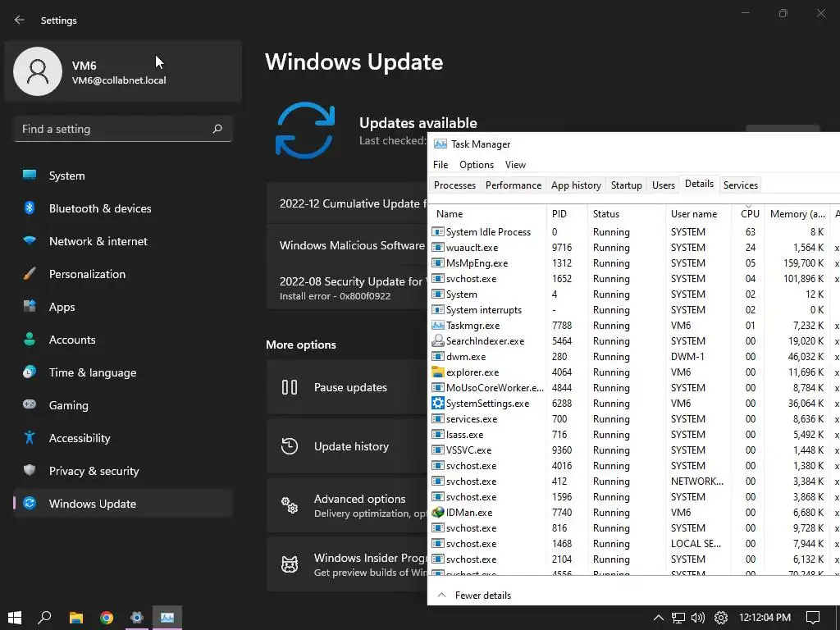Open Network & internet settings
This screenshot has width=840, height=630.
pos(123,241)
